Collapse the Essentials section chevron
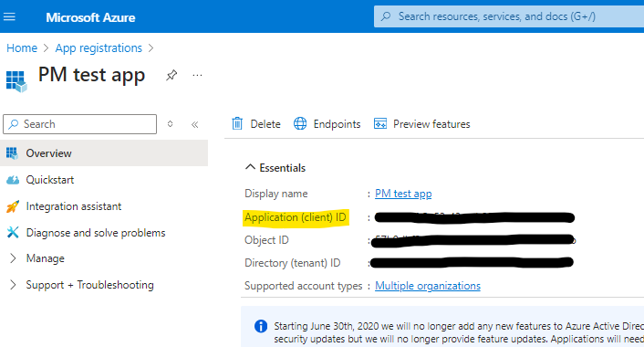This screenshot has height=347, width=644. 250,167
